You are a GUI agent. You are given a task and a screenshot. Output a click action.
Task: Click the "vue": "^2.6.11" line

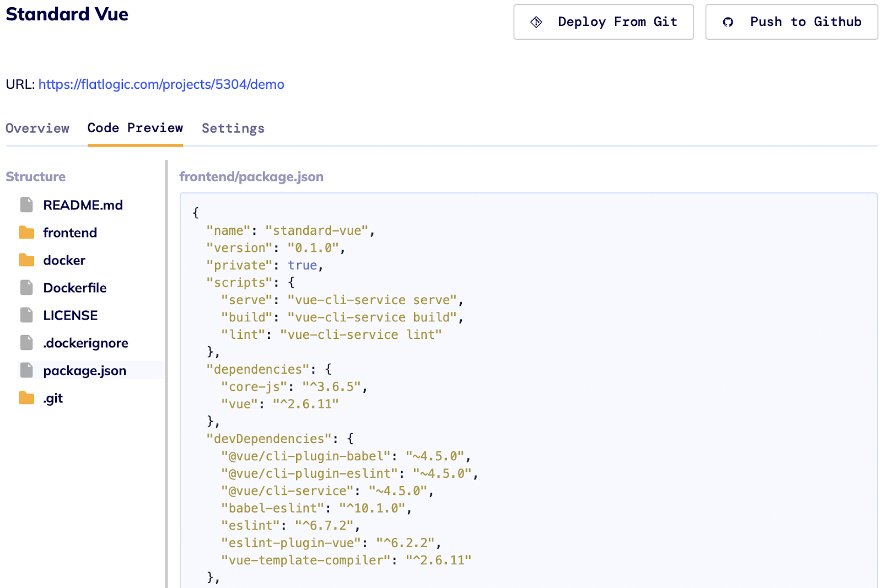(x=280, y=404)
